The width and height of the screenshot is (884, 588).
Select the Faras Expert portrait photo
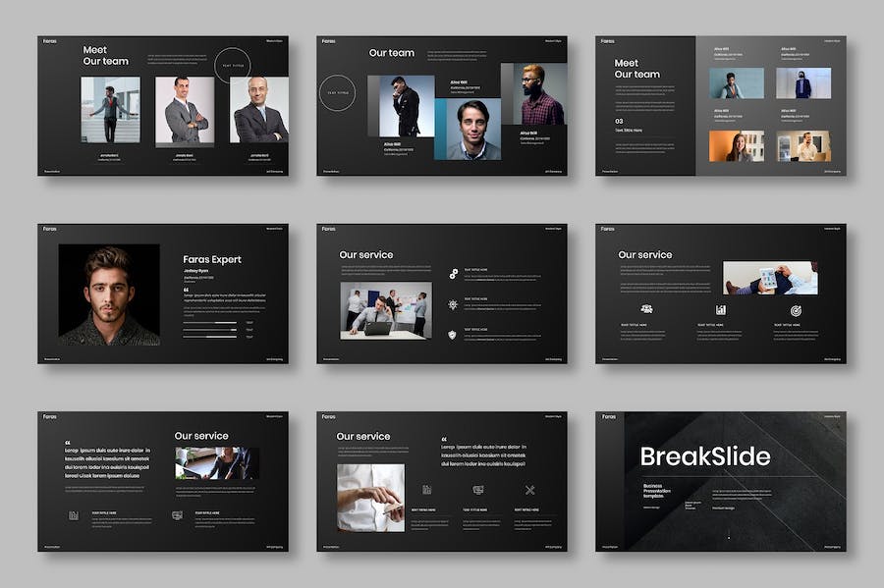108,294
